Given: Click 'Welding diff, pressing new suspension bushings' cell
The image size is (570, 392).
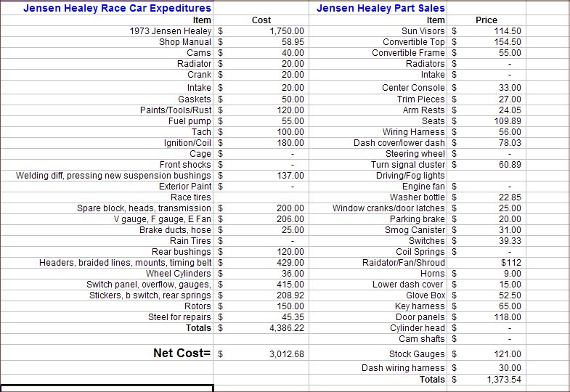Looking at the screenshot, I should pyautogui.click(x=107, y=176).
